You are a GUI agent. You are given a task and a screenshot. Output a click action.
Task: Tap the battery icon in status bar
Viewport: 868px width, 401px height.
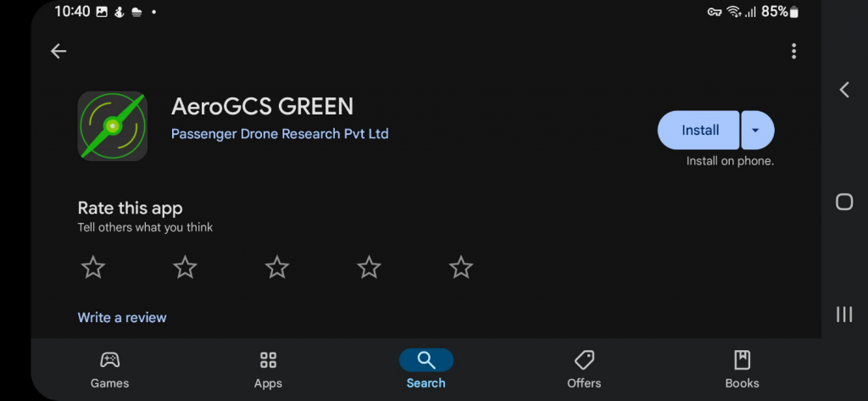793,12
